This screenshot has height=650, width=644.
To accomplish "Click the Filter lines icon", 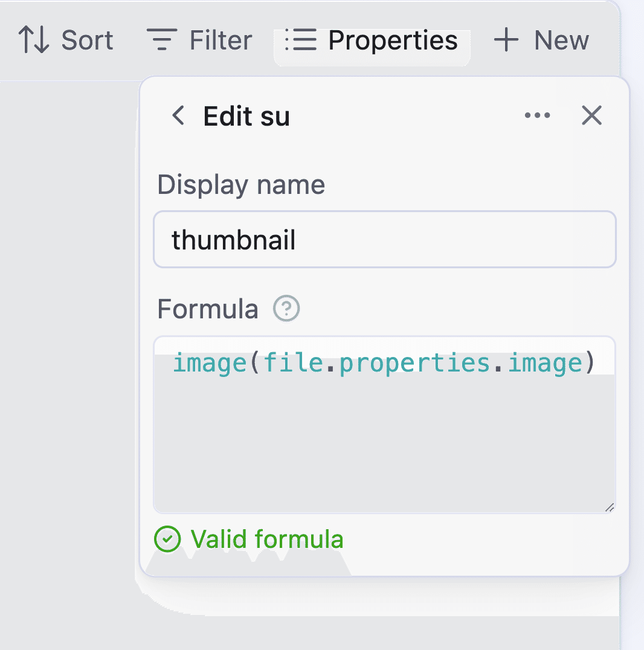I will click(161, 40).
